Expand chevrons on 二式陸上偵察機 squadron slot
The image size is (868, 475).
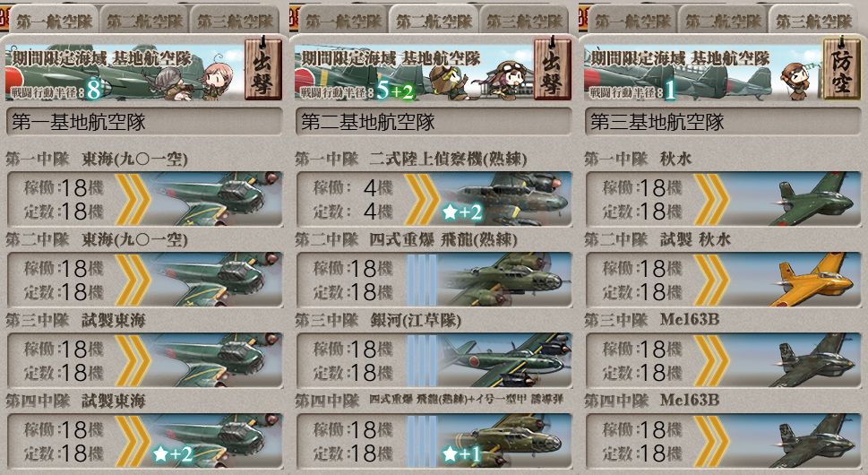[422, 199]
